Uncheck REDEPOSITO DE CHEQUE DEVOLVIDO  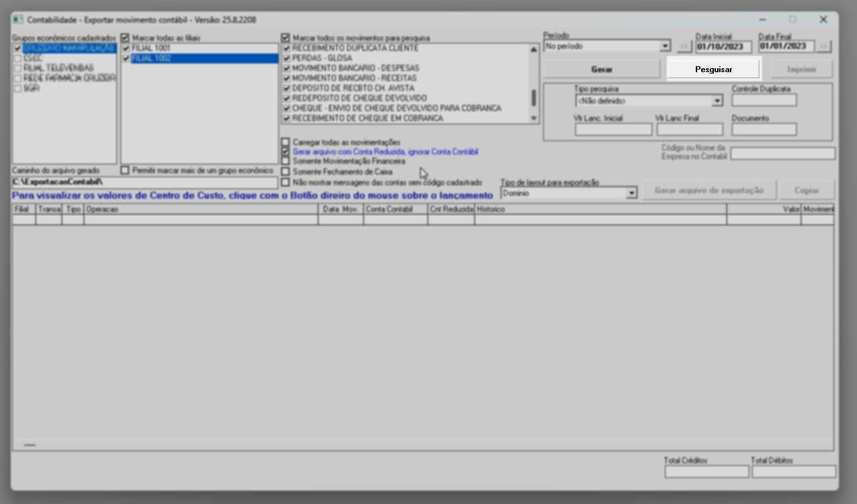pos(287,98)
